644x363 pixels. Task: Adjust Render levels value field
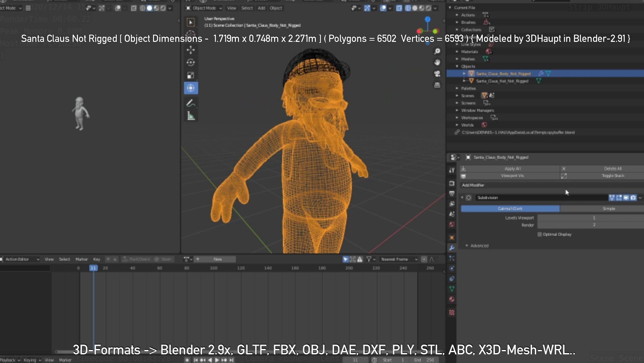591,225
